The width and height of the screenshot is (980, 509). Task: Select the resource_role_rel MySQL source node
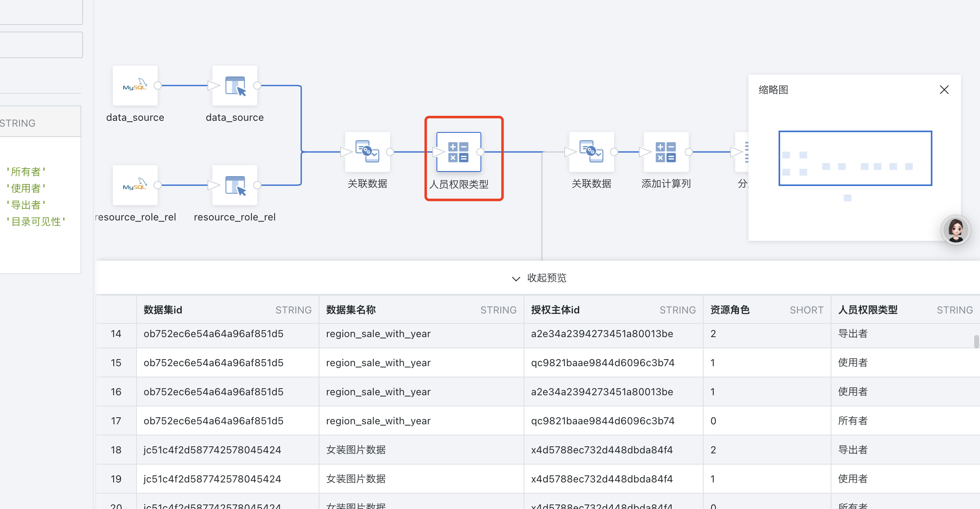135,185
